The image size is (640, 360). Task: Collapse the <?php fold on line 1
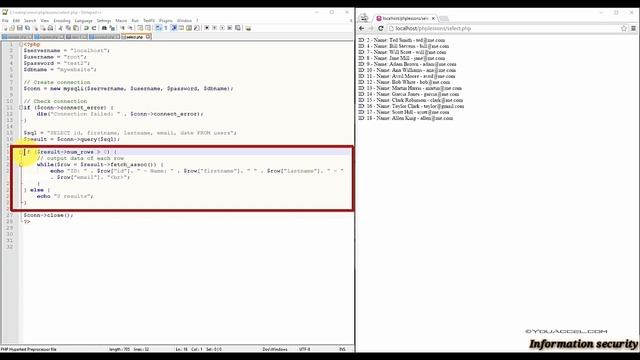tap(21, 44)
